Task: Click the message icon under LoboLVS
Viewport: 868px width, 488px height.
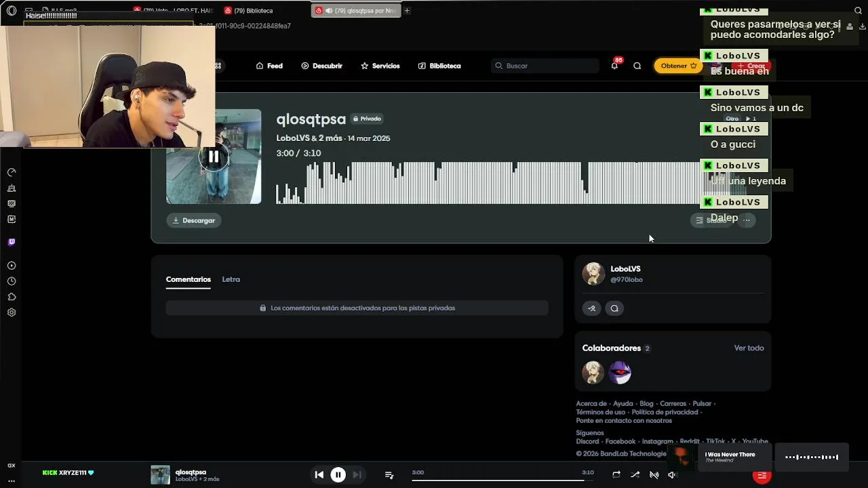Action: tap(614, 308)
